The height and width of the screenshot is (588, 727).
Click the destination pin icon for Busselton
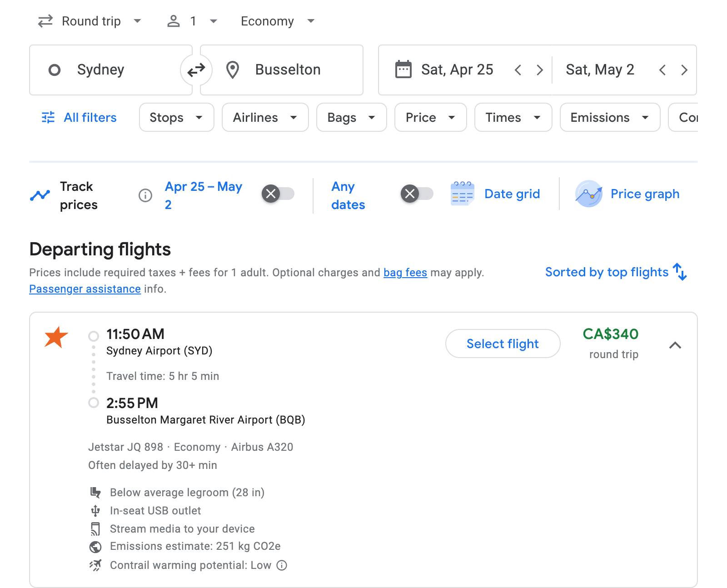pos(232,70)
